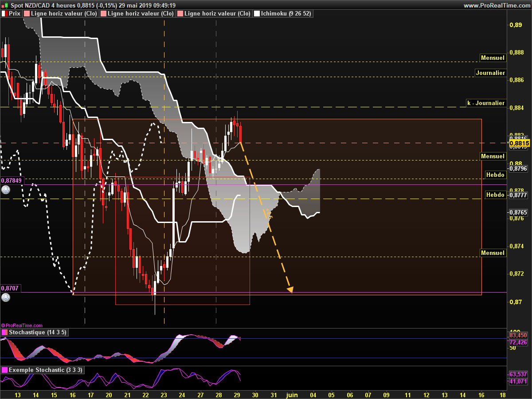
Task: Click the magenta swatch beside Exemple Stochastic
Action: pos(4,370)
